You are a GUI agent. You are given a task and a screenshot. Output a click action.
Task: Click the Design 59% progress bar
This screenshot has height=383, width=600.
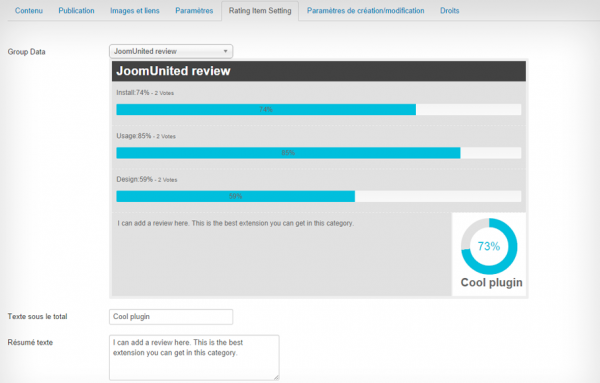click(319, 196)
